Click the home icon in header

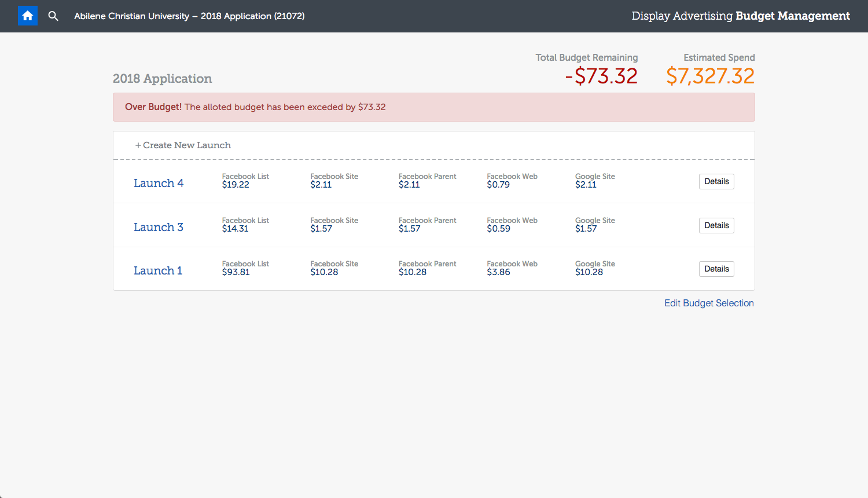click(28, 16)
